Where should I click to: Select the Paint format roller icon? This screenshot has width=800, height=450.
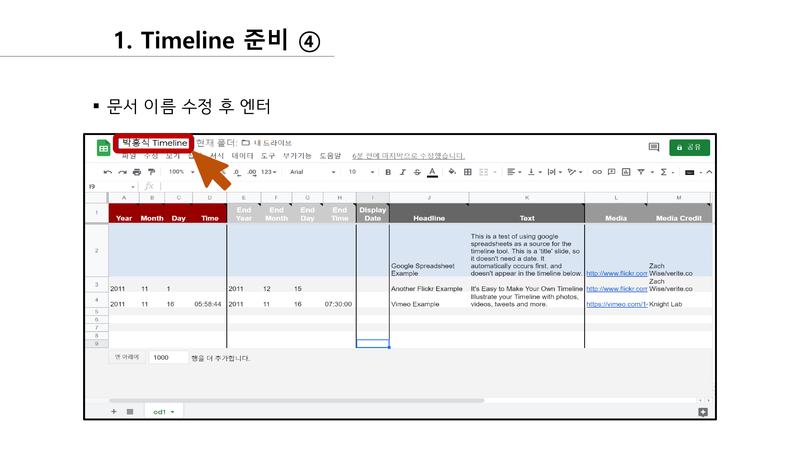pyautogui.click(x=151, y=172)
